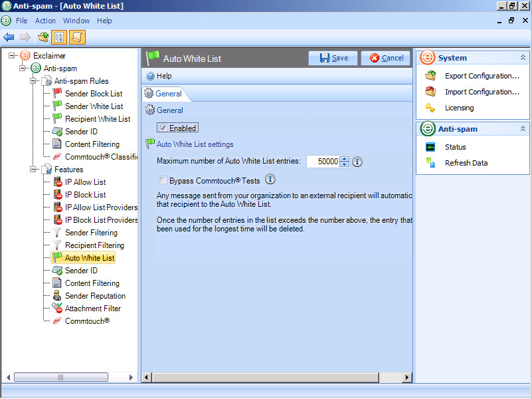Click the Import Configuration icon
Image resolution: width=532 pixels, height=399 pixels.
430,91
